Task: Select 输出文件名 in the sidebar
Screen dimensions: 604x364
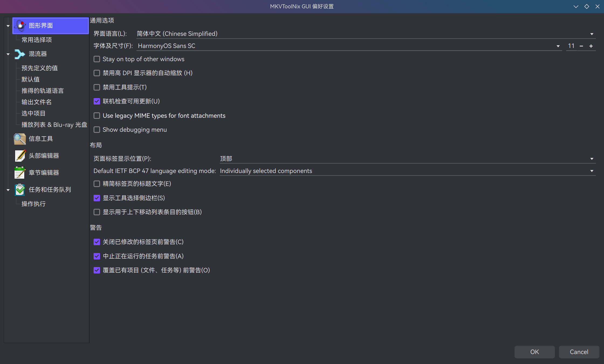Action: pyautogui.click(x=36, y=102)
